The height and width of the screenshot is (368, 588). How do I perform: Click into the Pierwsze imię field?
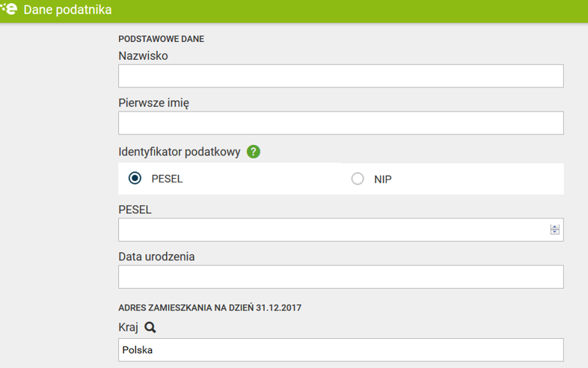click(340, 123)
